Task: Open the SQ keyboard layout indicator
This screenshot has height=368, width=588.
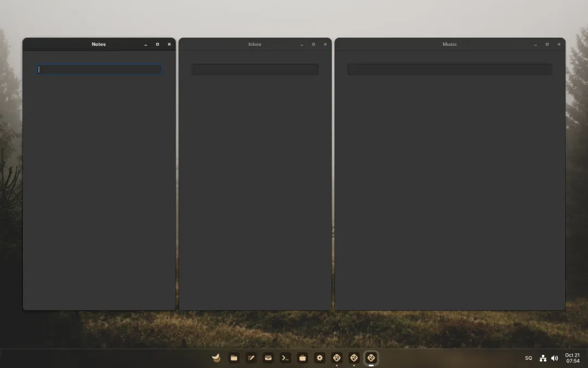Action: [528, 358]
